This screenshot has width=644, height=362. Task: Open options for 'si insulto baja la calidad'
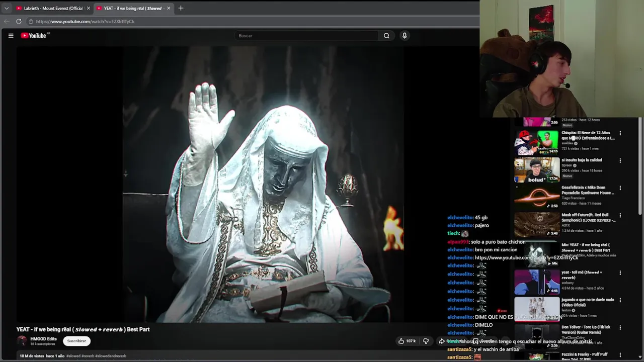tap(620, 160)
